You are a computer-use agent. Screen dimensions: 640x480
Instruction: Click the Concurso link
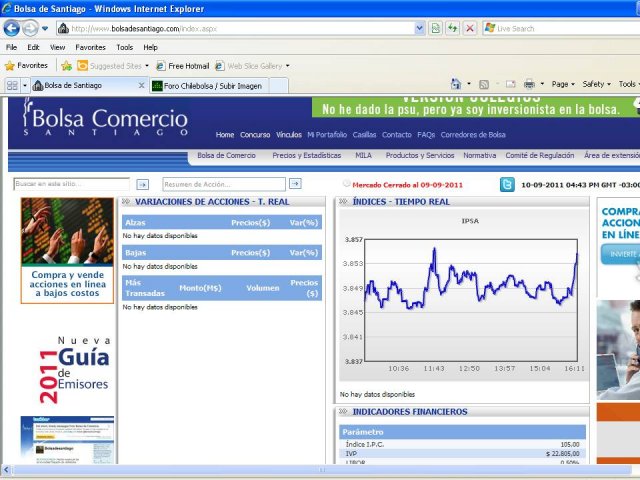(x=255, y=135)
